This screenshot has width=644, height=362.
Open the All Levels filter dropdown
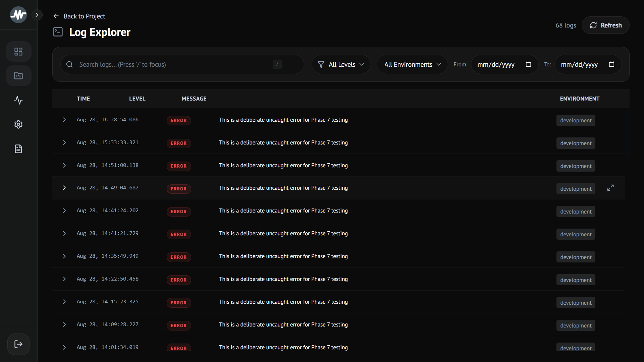(341, 64)
